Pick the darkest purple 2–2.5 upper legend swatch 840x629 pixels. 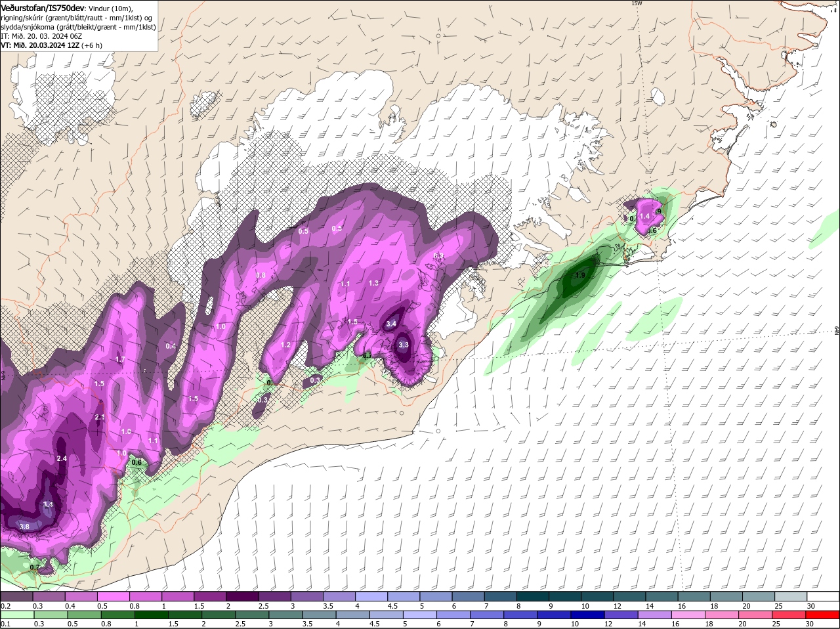coord(242,597)
